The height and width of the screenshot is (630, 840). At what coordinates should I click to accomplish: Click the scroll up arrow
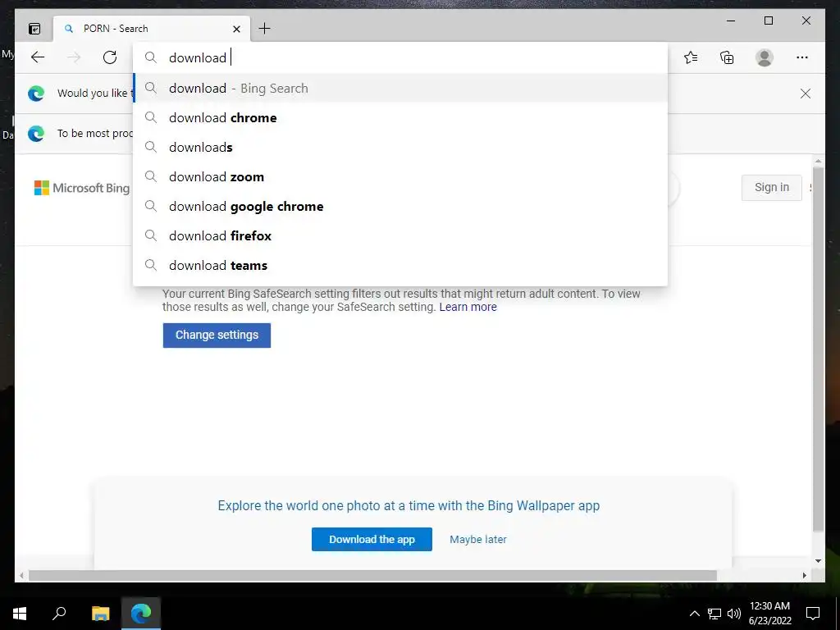[x=818, y=161]
